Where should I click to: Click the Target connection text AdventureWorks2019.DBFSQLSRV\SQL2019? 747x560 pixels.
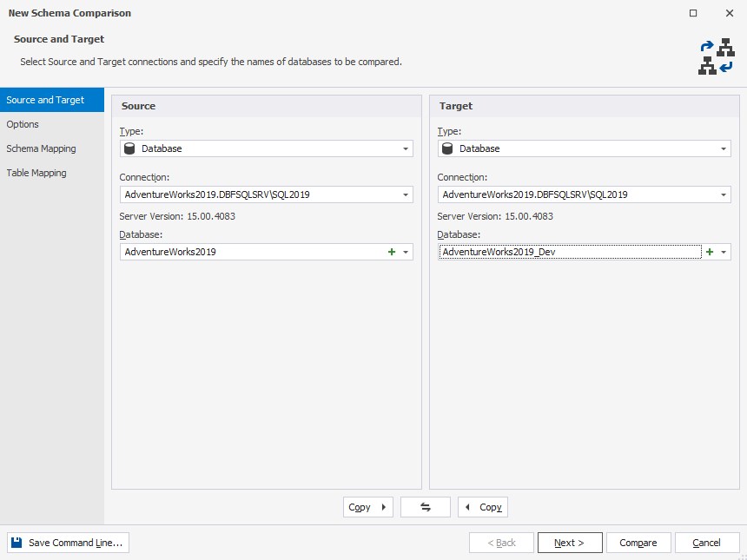[x=535, y=194]
